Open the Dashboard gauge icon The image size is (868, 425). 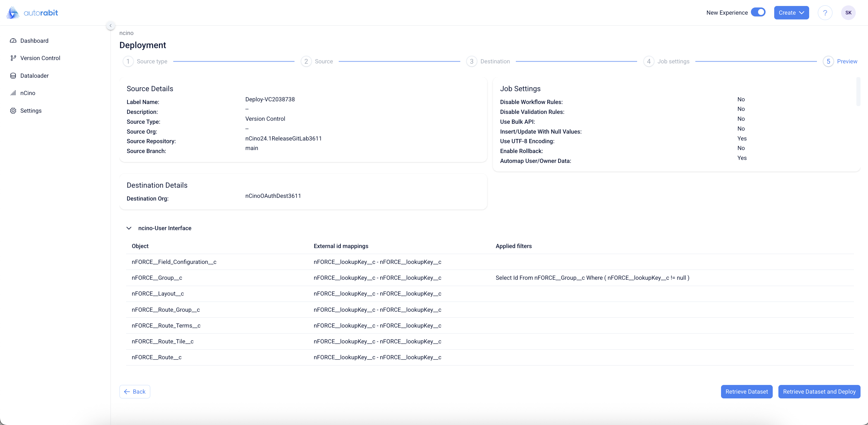tap(13, 41)
